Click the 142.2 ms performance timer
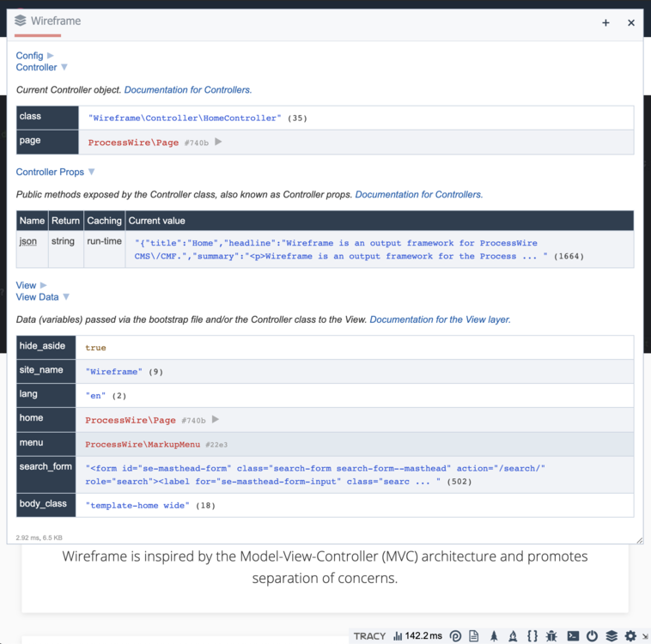 tap(417, 636)
